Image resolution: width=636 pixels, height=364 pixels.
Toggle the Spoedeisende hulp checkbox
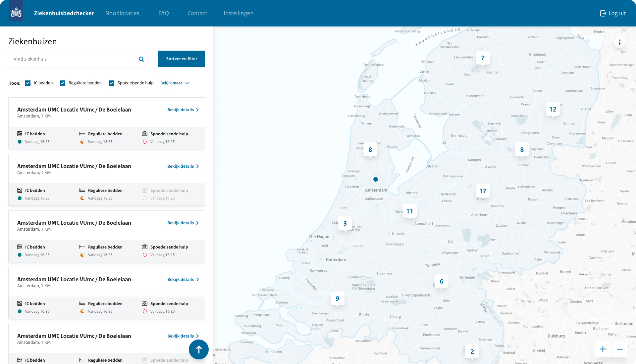coord(112,83)
